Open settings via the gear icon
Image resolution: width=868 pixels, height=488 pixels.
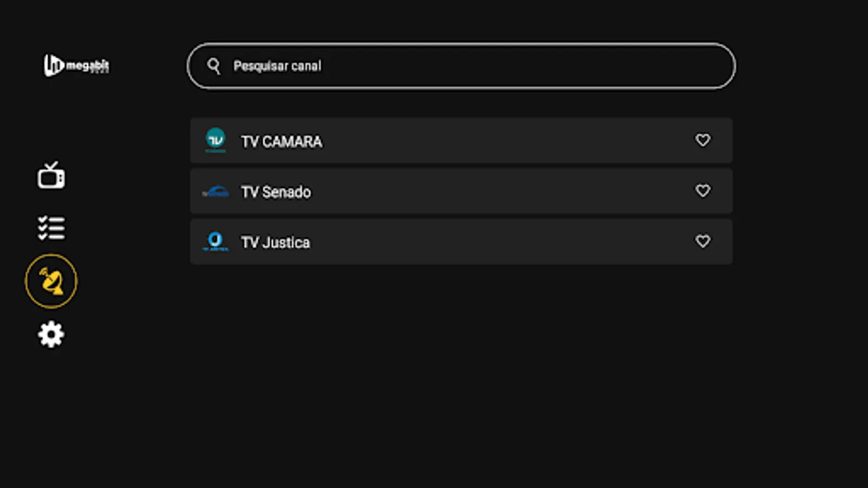click(51, 334)
